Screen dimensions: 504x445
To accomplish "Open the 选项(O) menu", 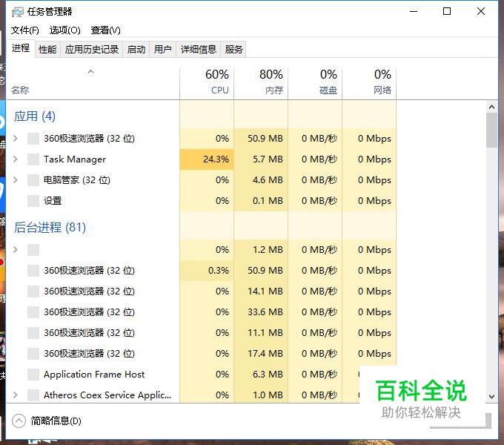I will click(x=65, y=30).
